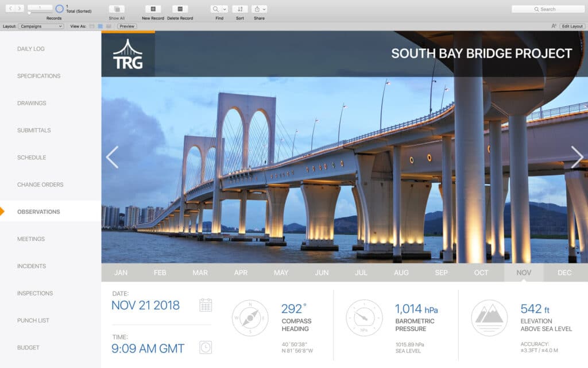Open the Campaigns layout dropdown
The image size is (588, 368).
pyautogui.click(x=41, y=26)
